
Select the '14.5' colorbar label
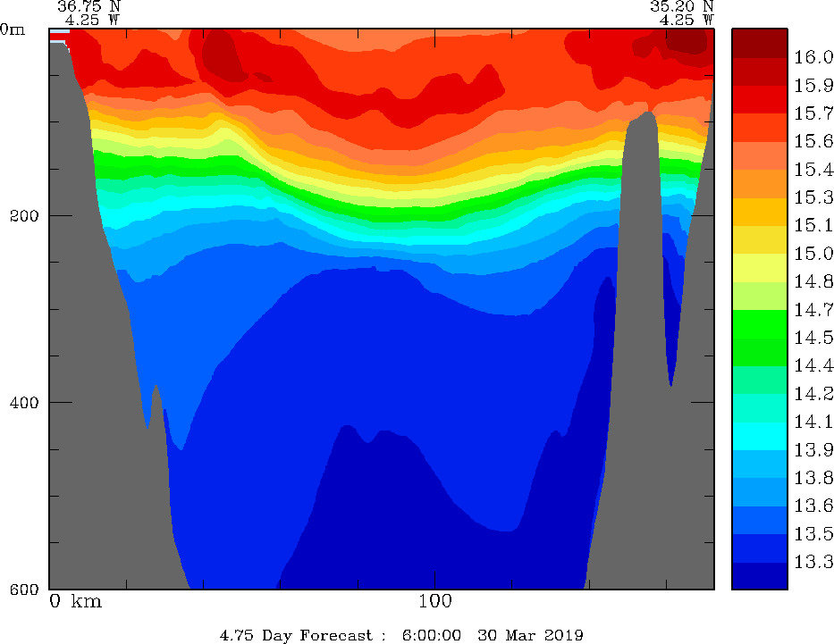point(813,338)
